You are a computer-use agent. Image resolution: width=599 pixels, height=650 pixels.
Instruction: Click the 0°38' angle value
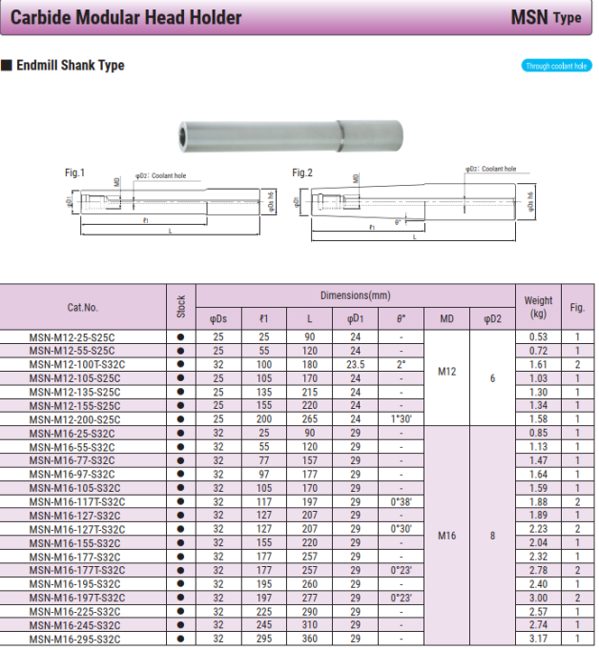pos(401,502)
